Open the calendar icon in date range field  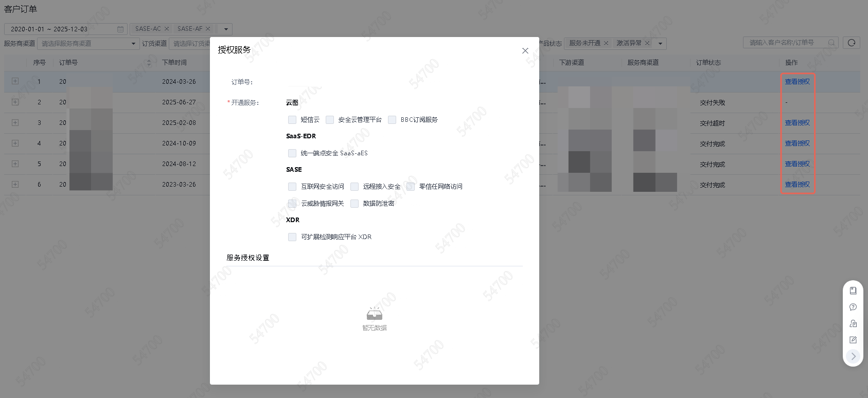(x=120, y=29)
